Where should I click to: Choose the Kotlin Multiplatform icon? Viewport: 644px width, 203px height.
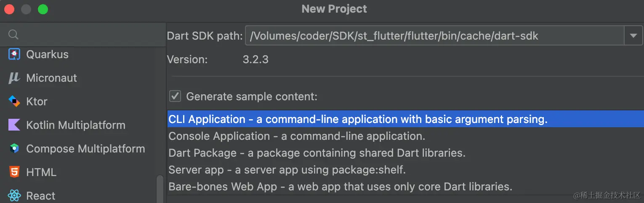(14, 125)
